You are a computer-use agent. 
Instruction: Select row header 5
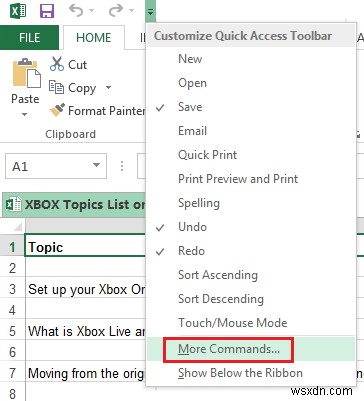pyautogui.click(x=12, y=331)
